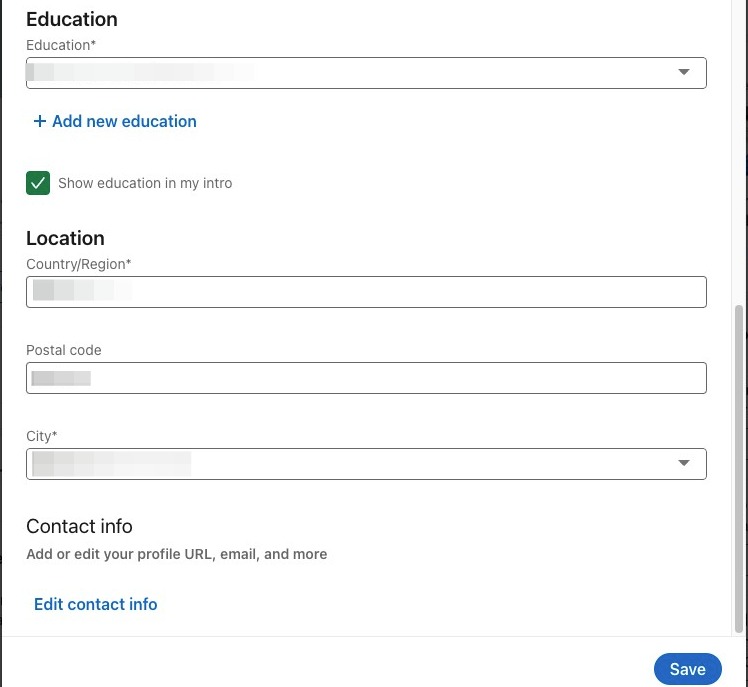This screenshot has width=748, height=687.
Task: Click the 'Postal code' field label
Action: 64,350
